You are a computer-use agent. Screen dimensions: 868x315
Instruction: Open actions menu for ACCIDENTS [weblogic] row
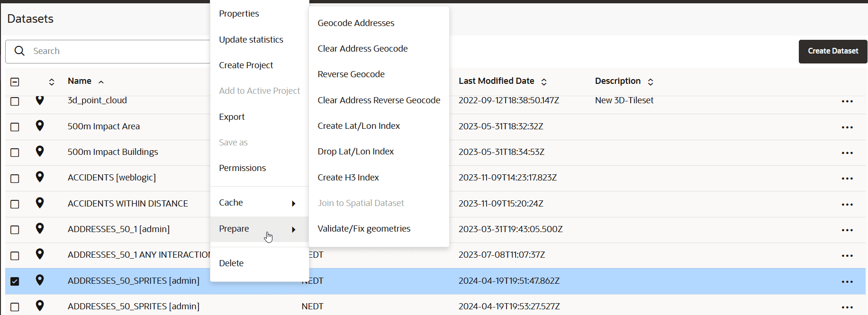click(x=847, y=179)
